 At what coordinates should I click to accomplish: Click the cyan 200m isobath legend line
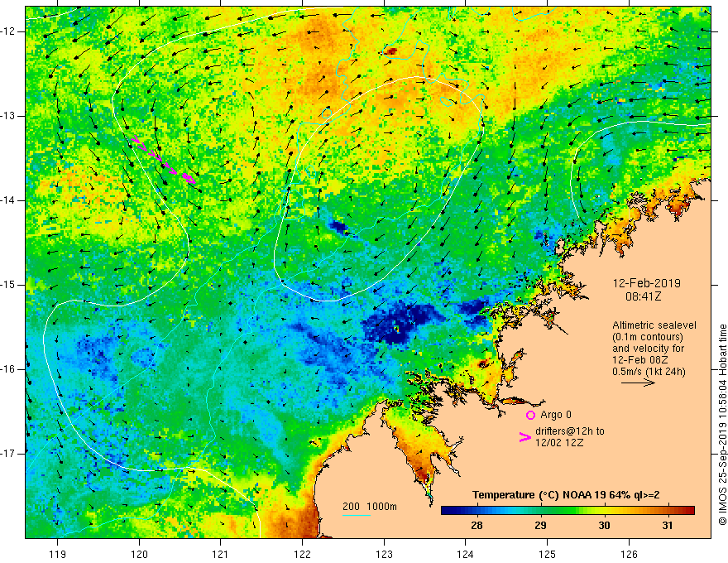tap(356, 515)
